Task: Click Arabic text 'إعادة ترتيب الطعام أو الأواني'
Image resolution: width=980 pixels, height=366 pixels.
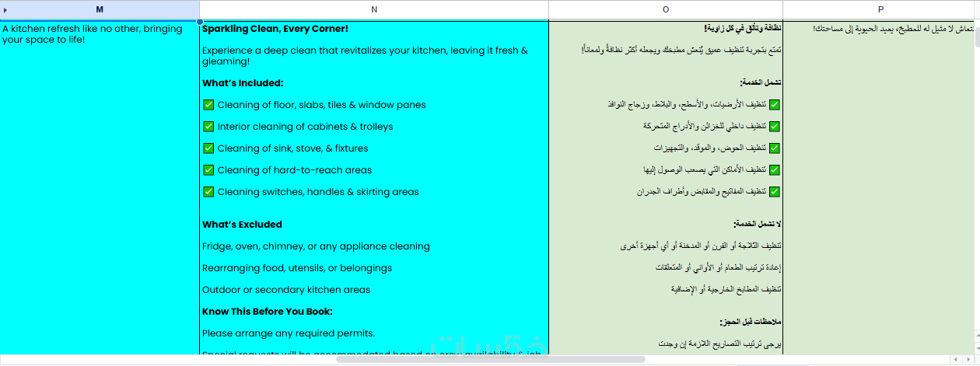Action: pos(719,267)
